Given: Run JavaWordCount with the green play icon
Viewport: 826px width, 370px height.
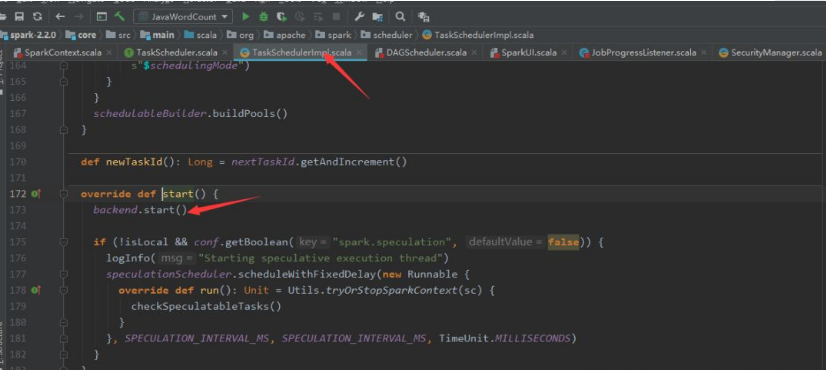Looking at the screenshot, I should 245,17.
